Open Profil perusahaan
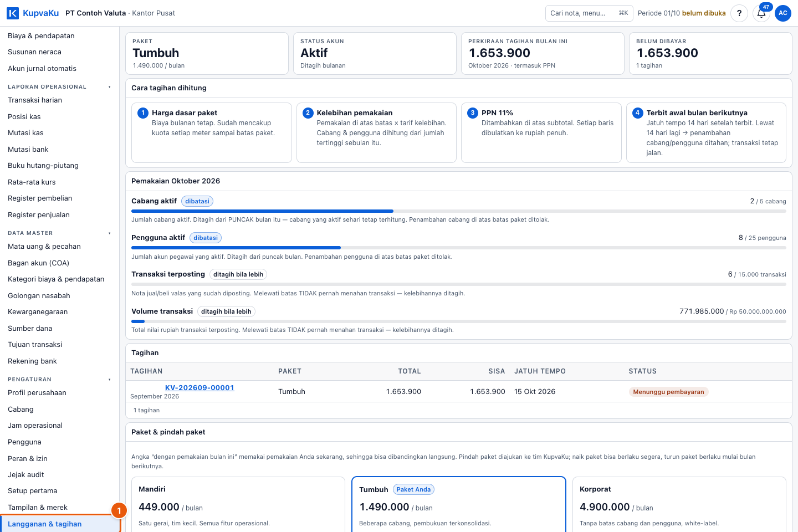 [59, 393]
